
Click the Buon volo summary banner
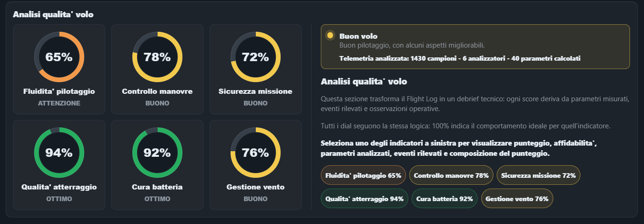coord(475,47)
